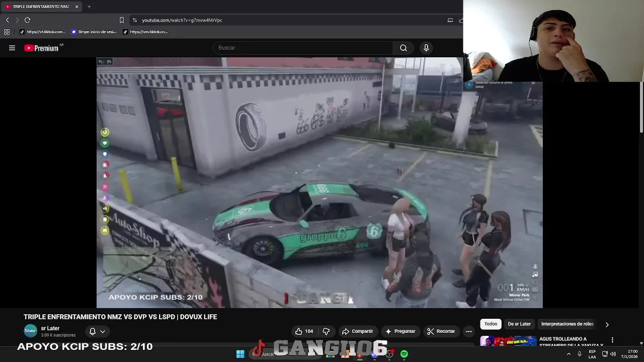
Task: Open sr Later channel avatar
Action: [x=31, y=331]
